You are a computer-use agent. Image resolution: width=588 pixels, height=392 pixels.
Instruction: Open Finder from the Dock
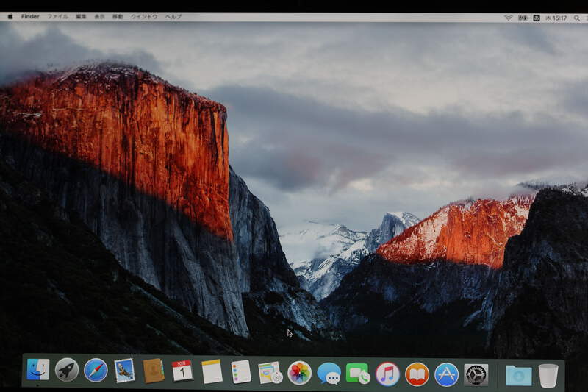(x=38, y=370)
